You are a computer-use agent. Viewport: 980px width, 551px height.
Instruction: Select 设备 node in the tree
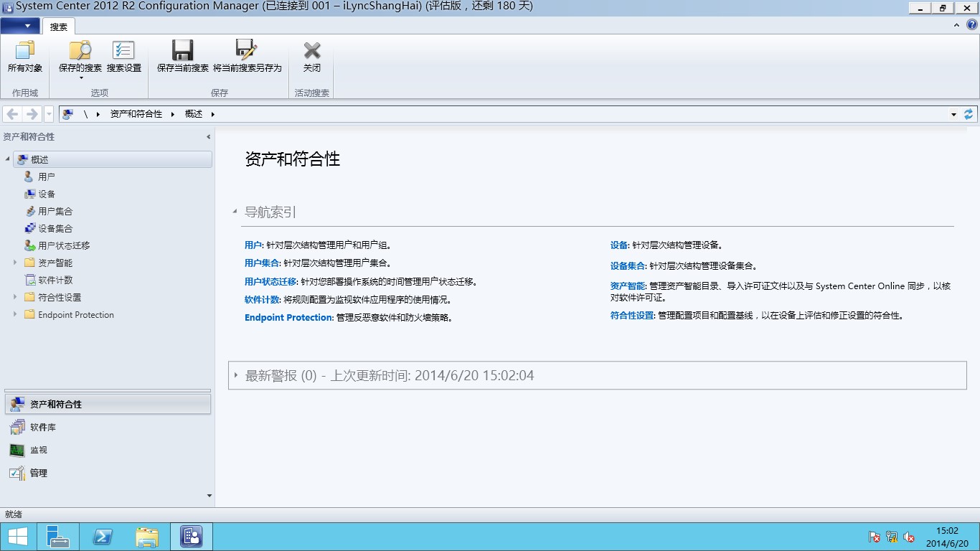[x=47, y=194]
